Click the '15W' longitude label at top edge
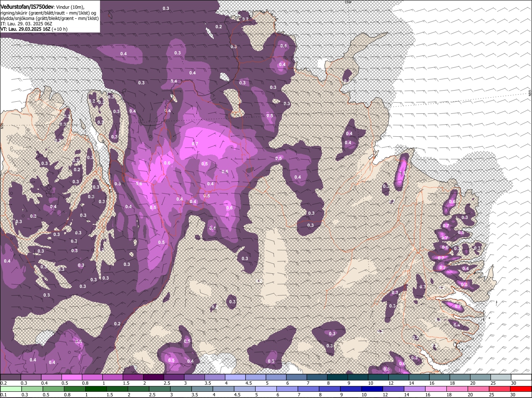The image size is (532, 398). pos(348,2)
